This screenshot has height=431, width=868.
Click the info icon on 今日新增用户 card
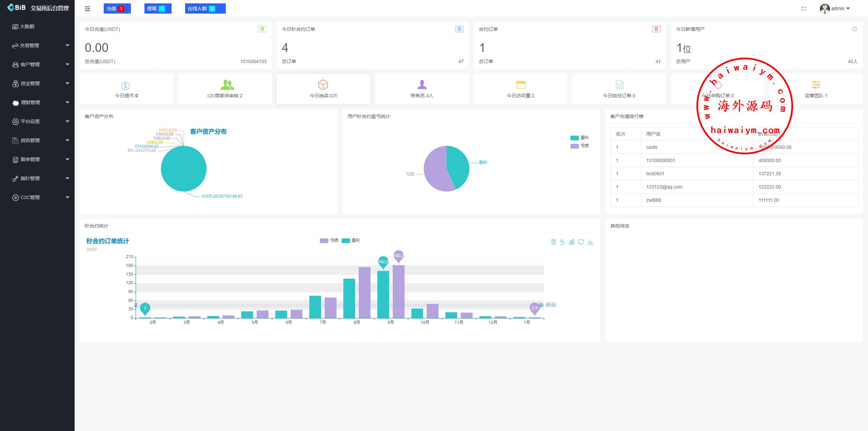point(854,29)
